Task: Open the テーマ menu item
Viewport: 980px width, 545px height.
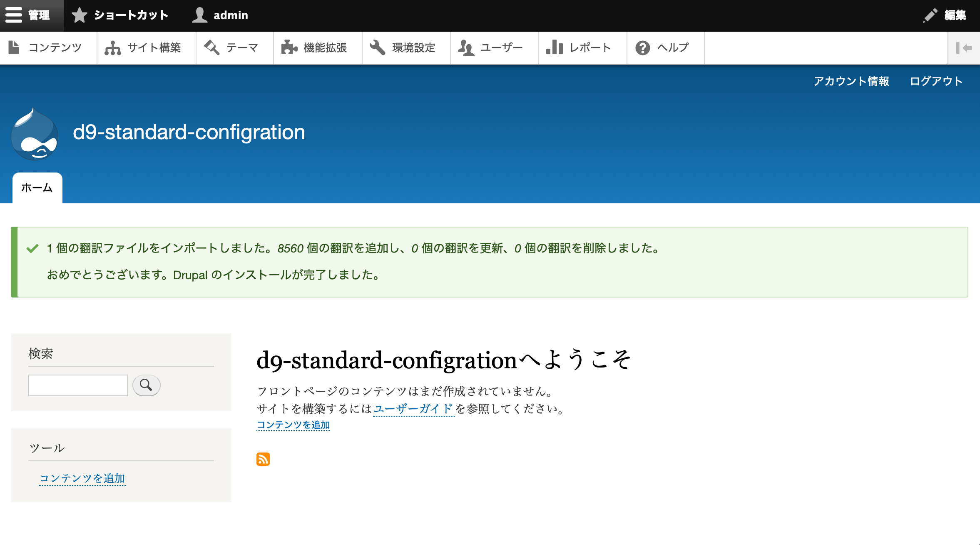Action: click(234, 47)
